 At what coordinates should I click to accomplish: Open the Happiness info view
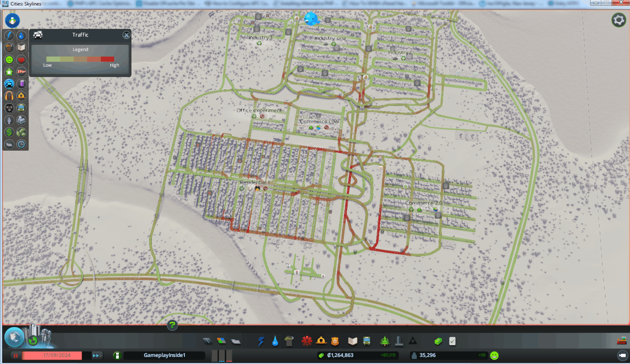point(9,60)
